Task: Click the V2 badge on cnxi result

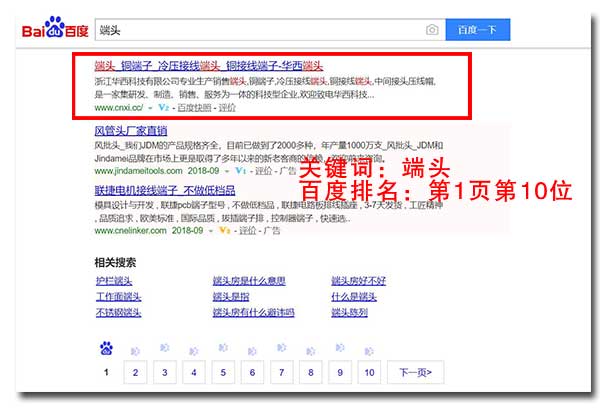Action: click(163, 107)
